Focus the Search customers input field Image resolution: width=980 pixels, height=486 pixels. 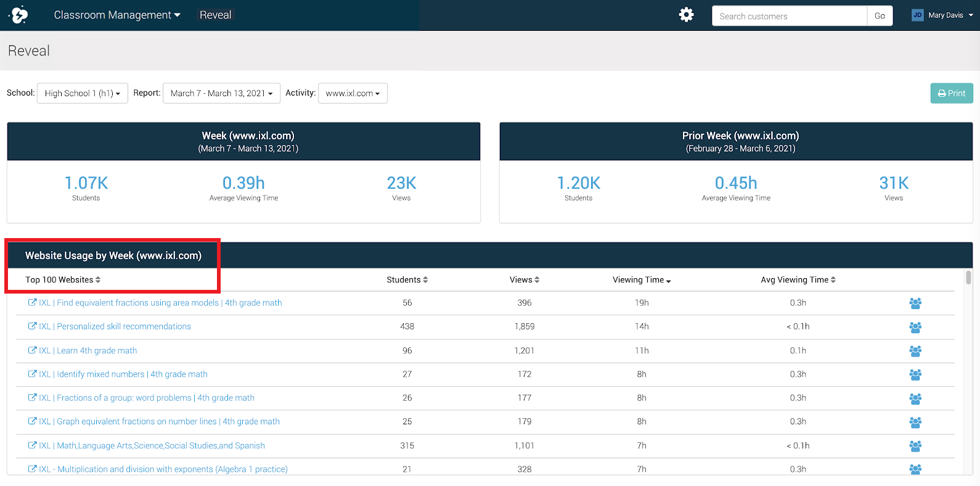click(x=789, y=16)
